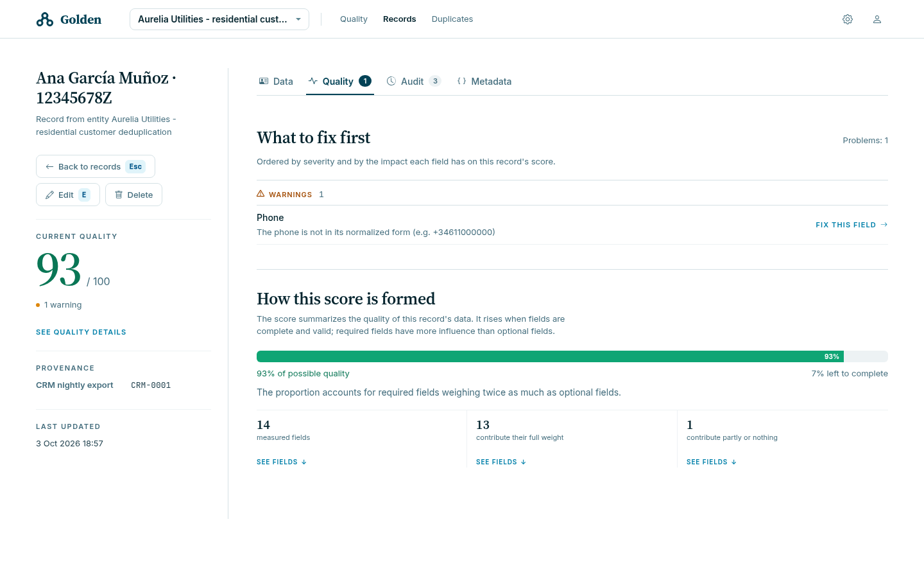This screenshot has height=578, width=924.
Task: Click the 'CRM nightly export' provenance source
Action: coord(74,385)
